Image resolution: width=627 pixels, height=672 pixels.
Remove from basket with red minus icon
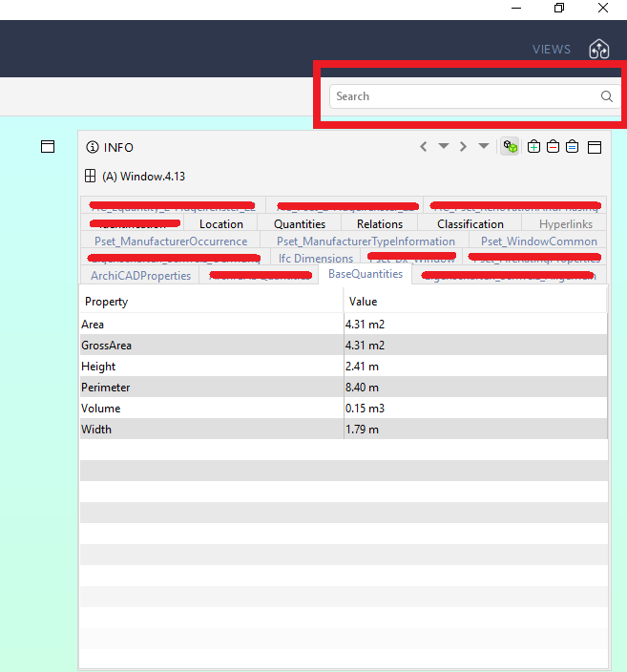pos(553,147)
